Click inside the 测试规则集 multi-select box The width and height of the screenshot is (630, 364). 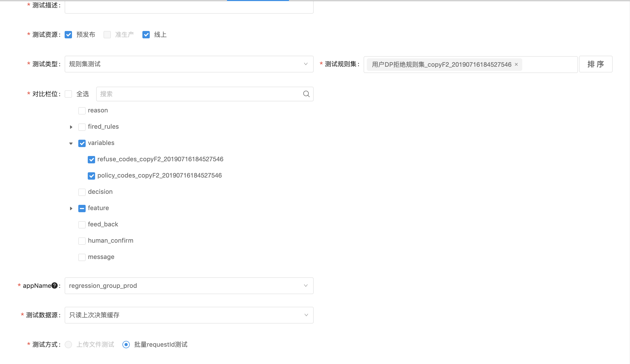pyautogui.click(x=471, y=65)
